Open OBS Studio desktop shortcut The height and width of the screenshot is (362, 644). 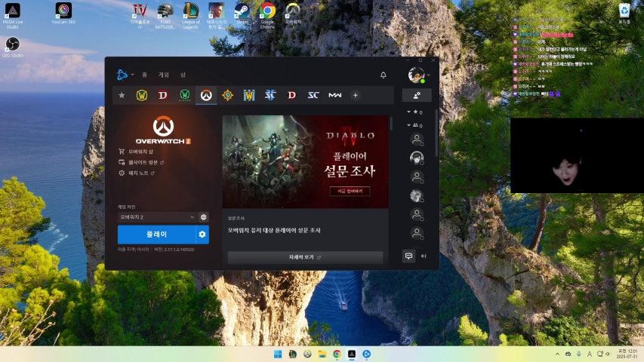12,47
